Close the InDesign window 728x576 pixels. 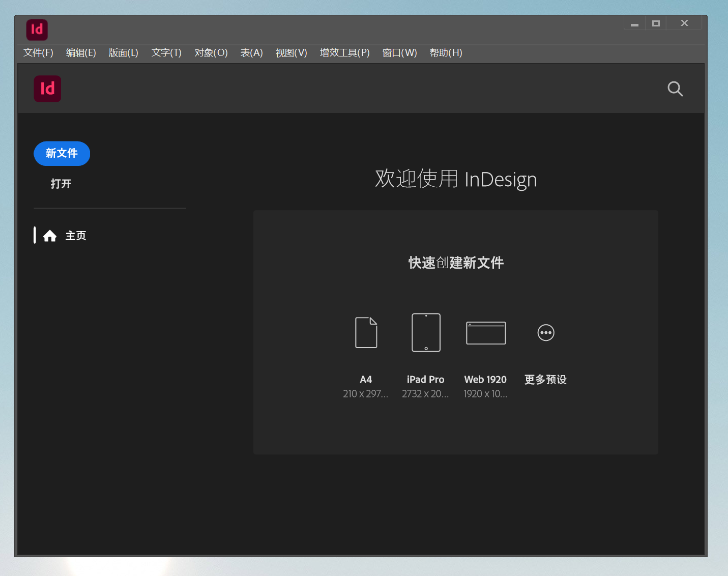click(684, 23)
